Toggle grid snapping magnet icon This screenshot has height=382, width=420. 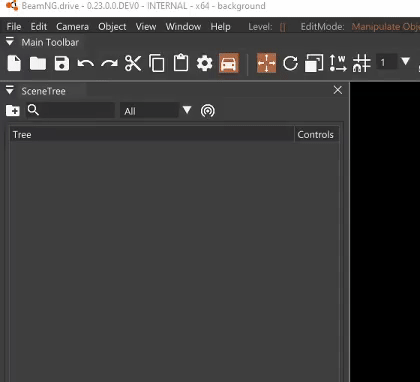pos(361,63)
